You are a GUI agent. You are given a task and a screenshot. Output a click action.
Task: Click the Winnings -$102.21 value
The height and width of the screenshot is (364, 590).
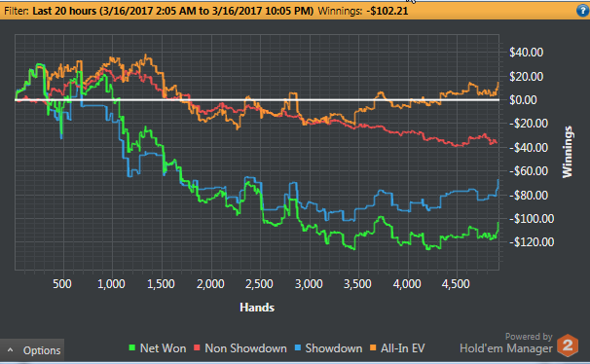387,11
